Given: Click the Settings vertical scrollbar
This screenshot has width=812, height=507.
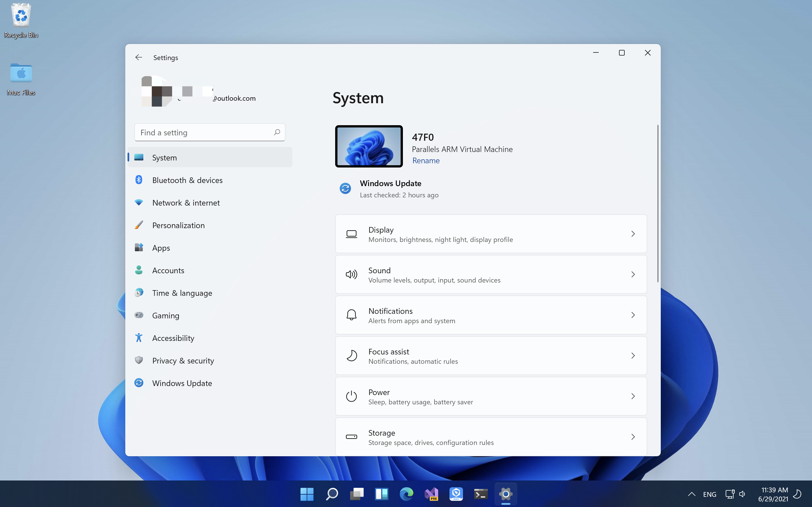Looking at the screenshot, I should coord(657,203).
